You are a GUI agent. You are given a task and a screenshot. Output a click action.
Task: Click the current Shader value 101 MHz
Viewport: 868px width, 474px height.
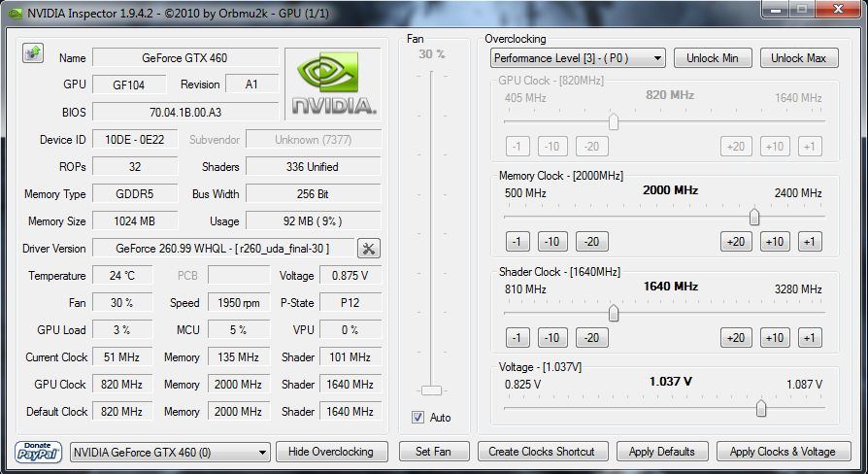(351, 357)
